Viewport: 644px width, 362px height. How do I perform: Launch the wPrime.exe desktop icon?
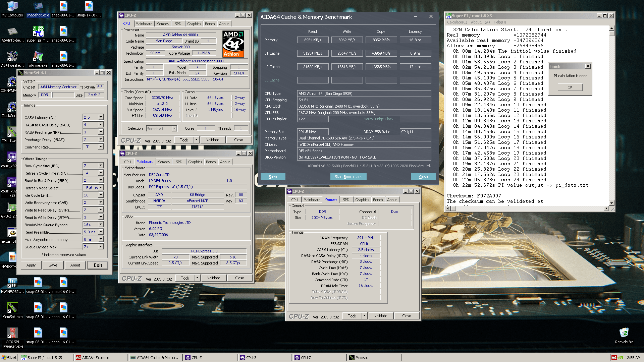[38, 59]
